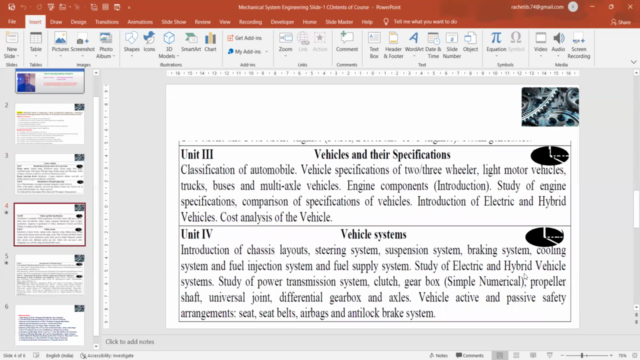Add a Comment from the ribbon
This screenshot has width=640, height=360.
(x=347, y=42)
